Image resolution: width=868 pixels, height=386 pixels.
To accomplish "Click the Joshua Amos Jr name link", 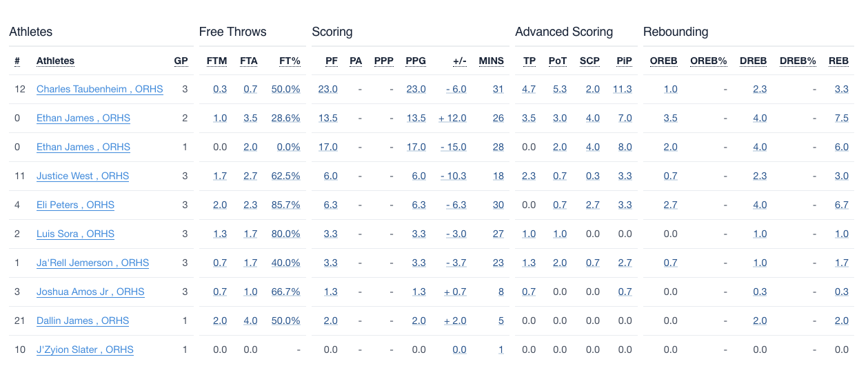I will pyautogui.click(x=90, y=292).
